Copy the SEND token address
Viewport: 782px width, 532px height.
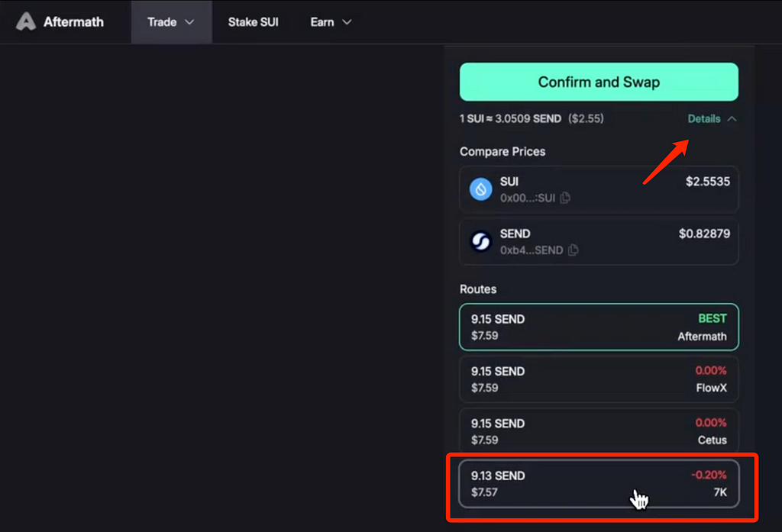point(574,250)
